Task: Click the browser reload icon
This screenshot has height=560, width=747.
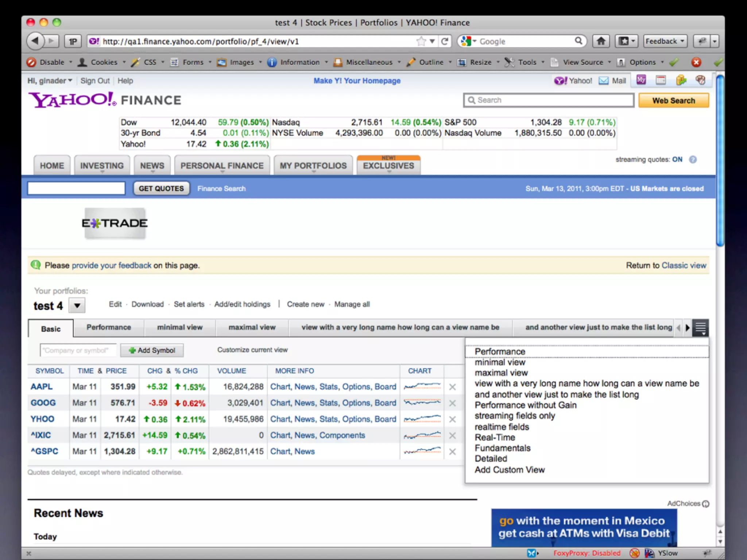Action: tap(444, 41)
